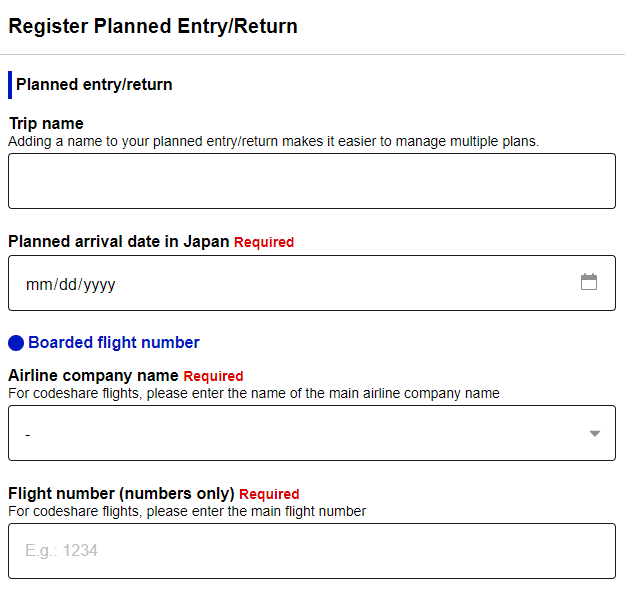The width and height of the screenshot is (625, 601).
Task: Click the blue circle beside Boarded flight number
Action: click(16, 343)
